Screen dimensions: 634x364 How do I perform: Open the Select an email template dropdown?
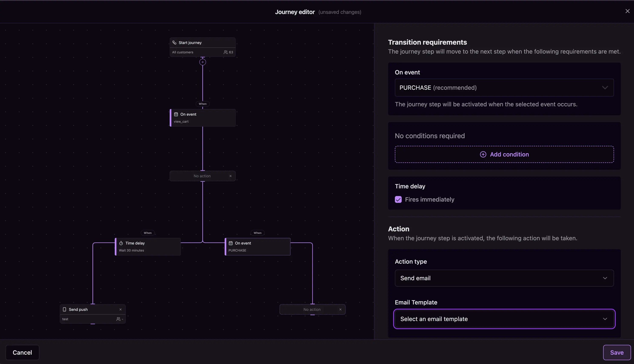point(504,319)
